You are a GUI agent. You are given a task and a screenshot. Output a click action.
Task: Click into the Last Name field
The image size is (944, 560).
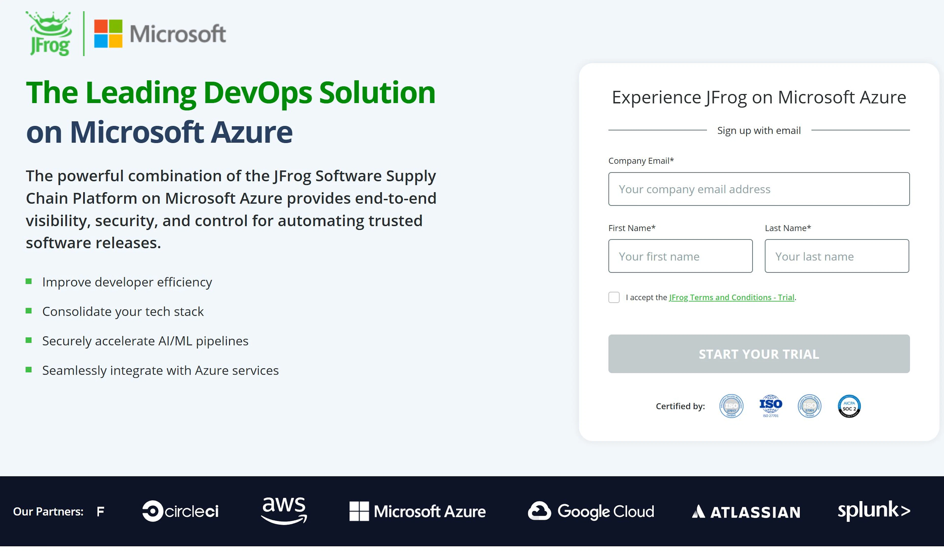pos(837,256)
